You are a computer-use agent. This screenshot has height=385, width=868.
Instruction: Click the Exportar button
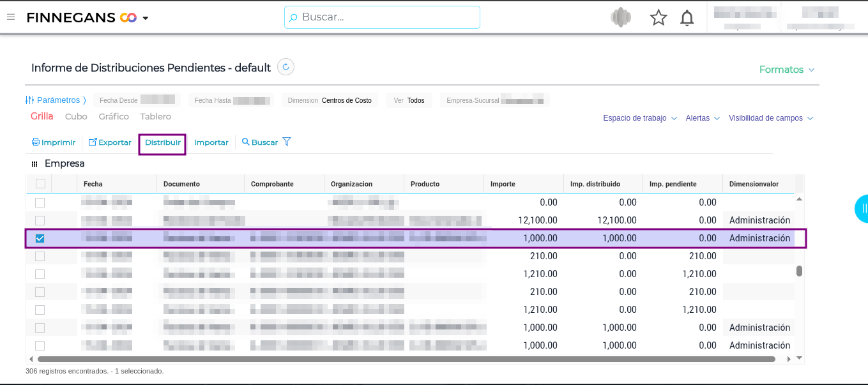click(x=110, y=142)
